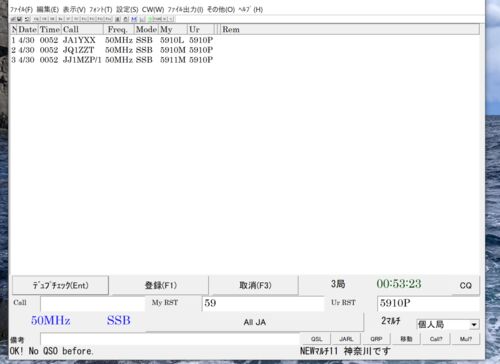The width and height of the screenshot is (500, 364).
Task: Select the JQ1ZZT log entry row
Action: [112, 50]
